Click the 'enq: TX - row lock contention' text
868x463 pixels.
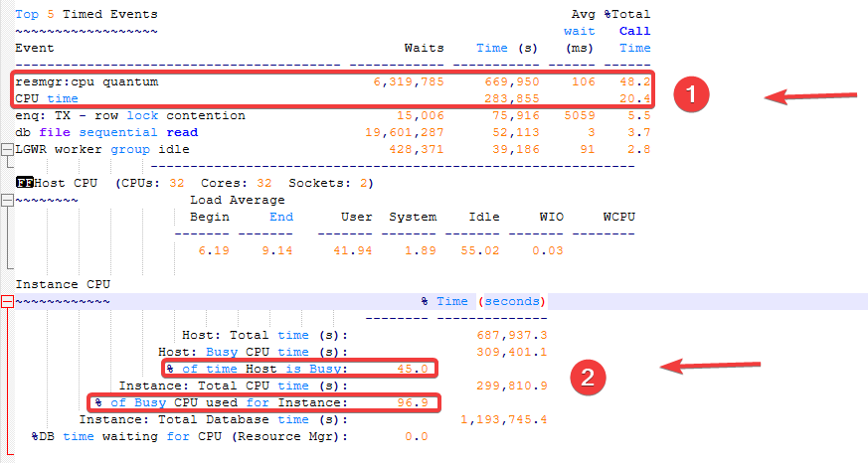129,115
